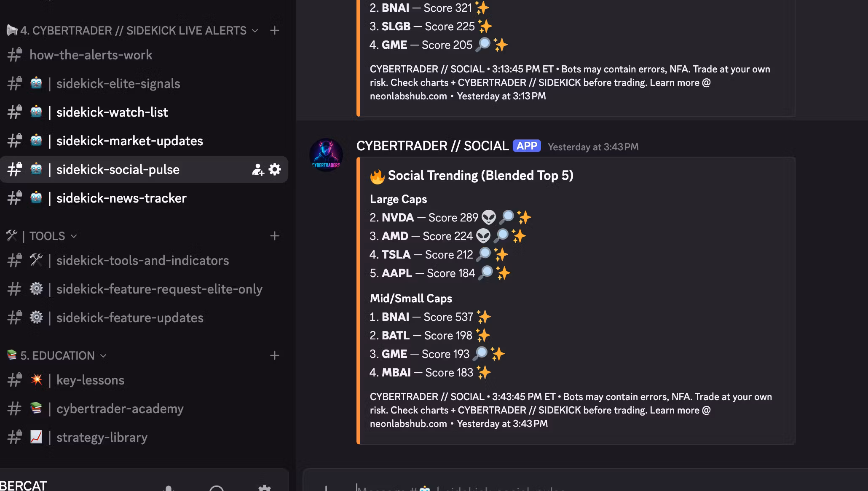
Task: Switch to the sidekick-market-updates channel
Action: pos(129,141)
